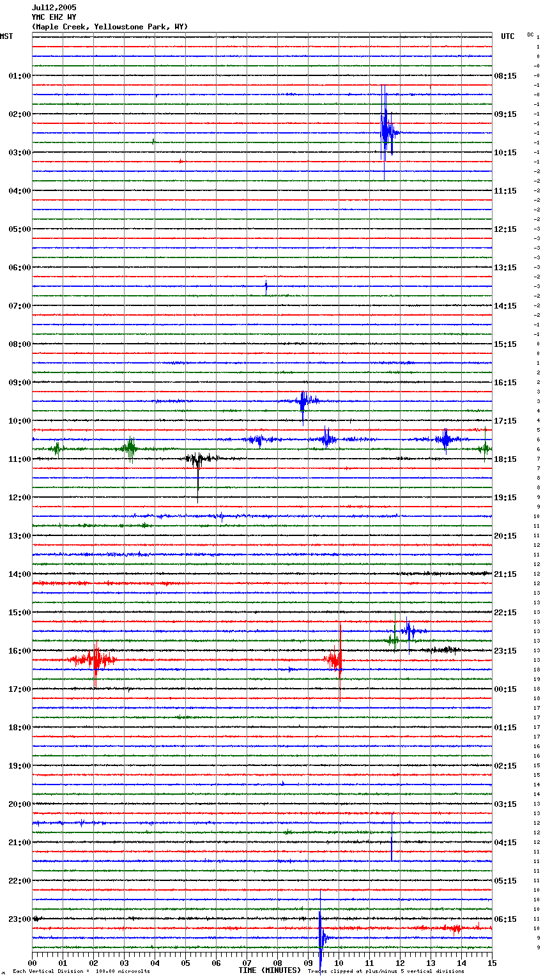
Task: Click the 14:15 UTC time label
Action: [x=505, y=306]
